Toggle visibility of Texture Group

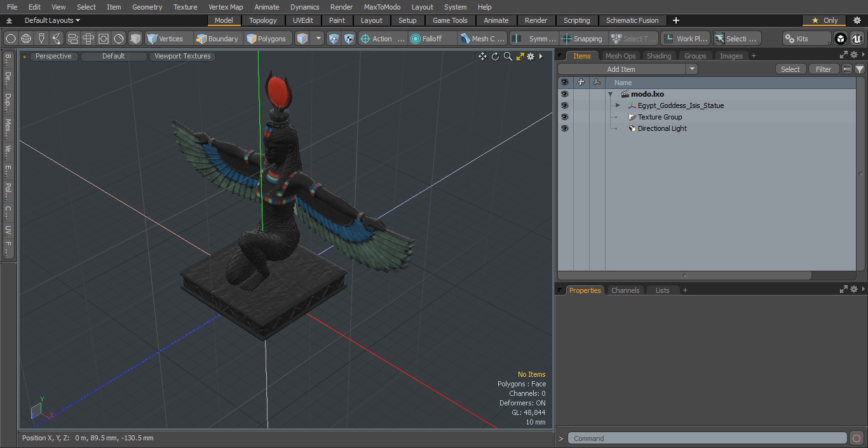(x=564, y=117)
